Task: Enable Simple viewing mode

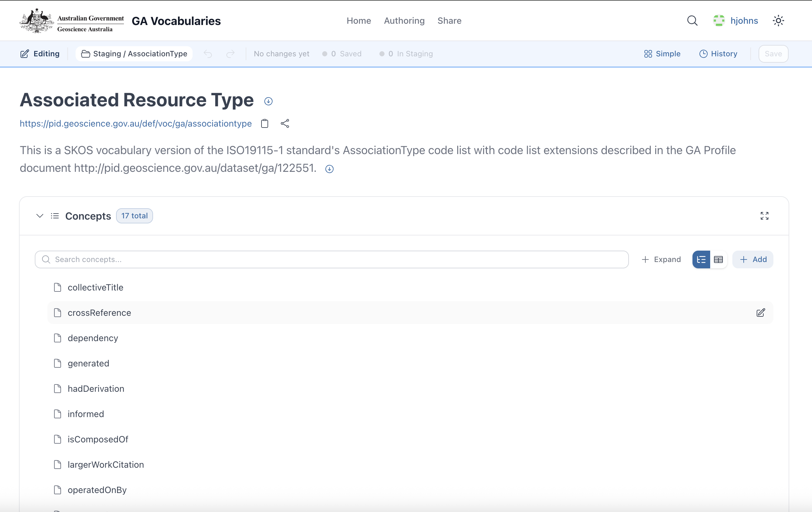Action: coord(661,54)
